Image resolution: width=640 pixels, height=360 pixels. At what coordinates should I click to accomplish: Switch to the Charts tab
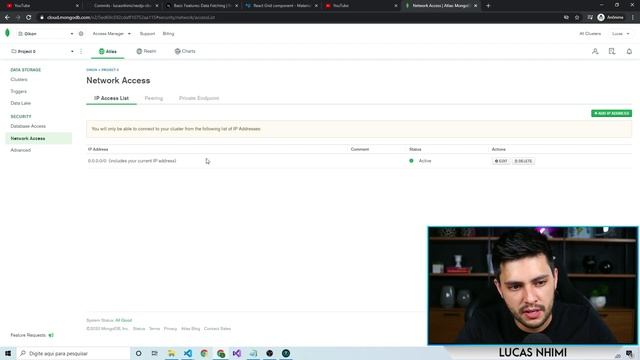click(x=185, y=51)
